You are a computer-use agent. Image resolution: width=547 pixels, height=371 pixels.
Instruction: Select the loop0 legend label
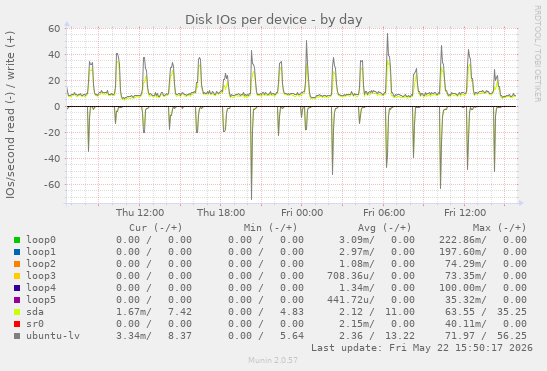[41, 240]
